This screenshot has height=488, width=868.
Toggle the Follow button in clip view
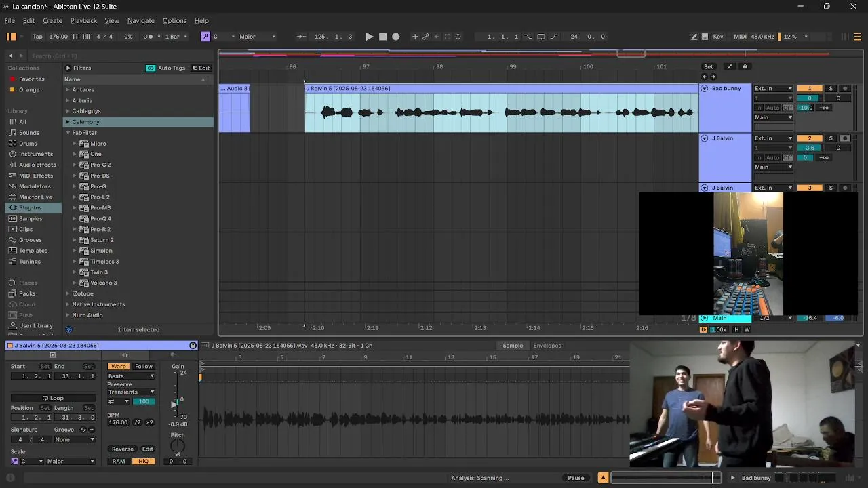[143, 367]
